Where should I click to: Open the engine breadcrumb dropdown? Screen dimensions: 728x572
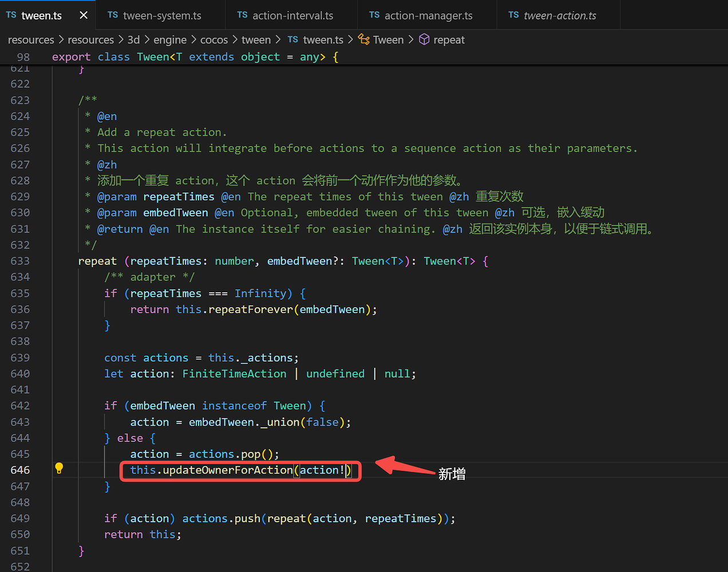click(x=170, y=39)
